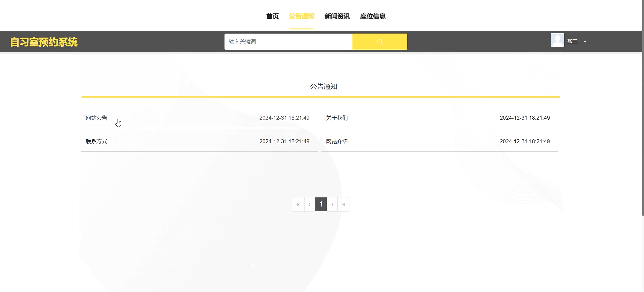Click the 输入关键词 search input field
644x292 pixels.
tap(288, 42)
